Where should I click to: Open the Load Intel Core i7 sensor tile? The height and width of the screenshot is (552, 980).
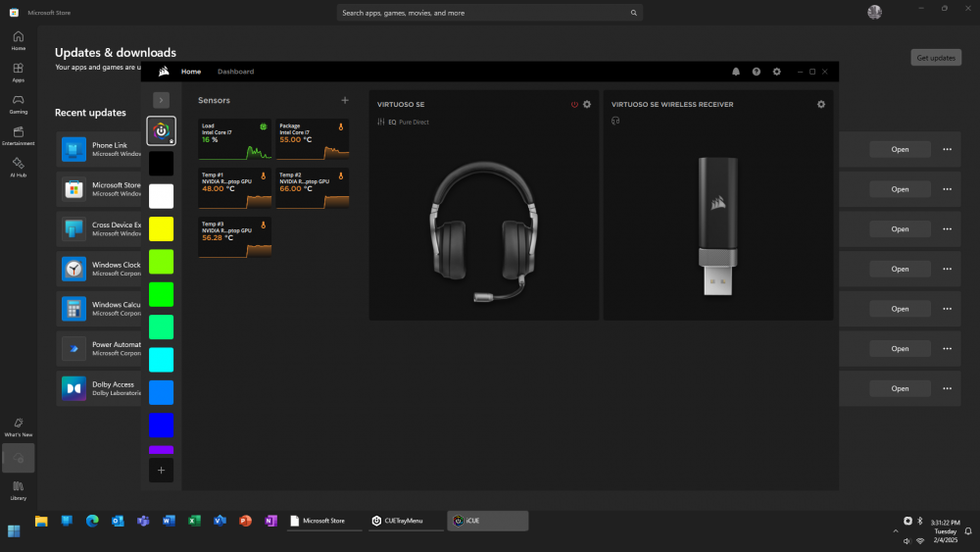(x=235, y=139)
